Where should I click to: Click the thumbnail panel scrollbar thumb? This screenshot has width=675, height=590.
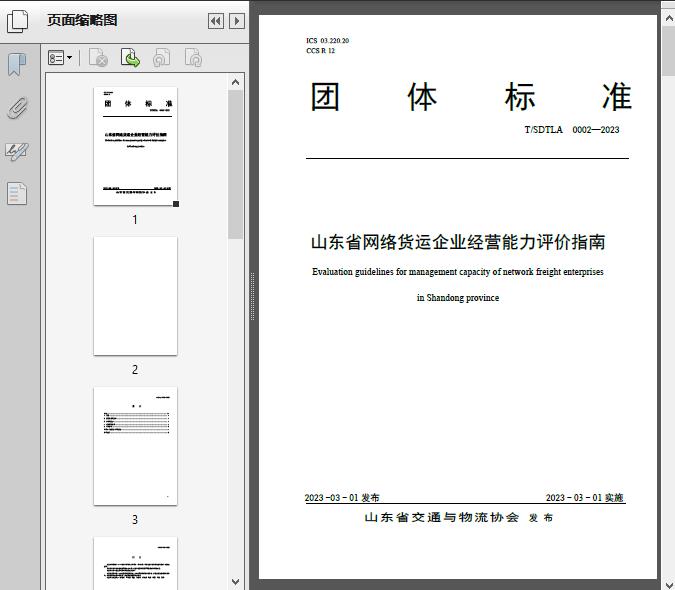235,164
